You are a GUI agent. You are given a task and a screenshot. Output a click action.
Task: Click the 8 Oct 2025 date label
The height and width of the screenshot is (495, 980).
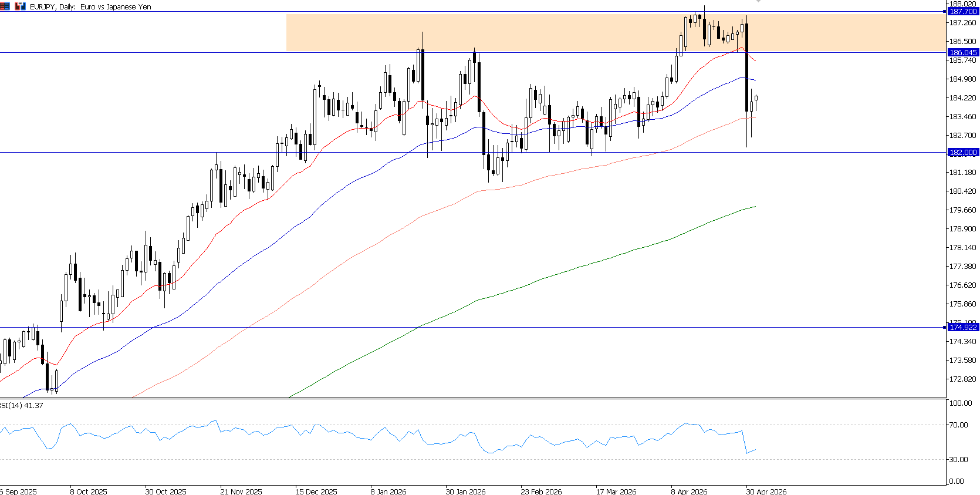click(x=89, y=491)
